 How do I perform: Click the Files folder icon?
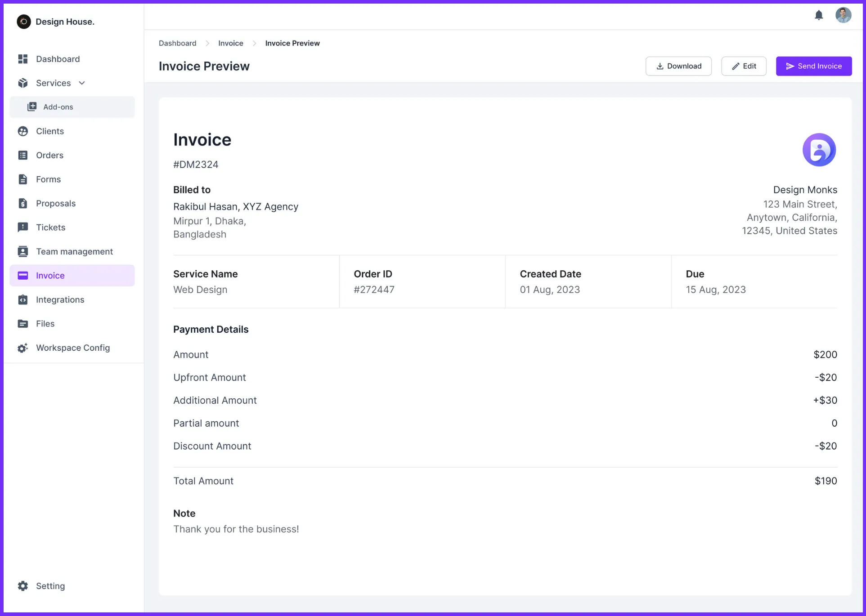point(23,324)
